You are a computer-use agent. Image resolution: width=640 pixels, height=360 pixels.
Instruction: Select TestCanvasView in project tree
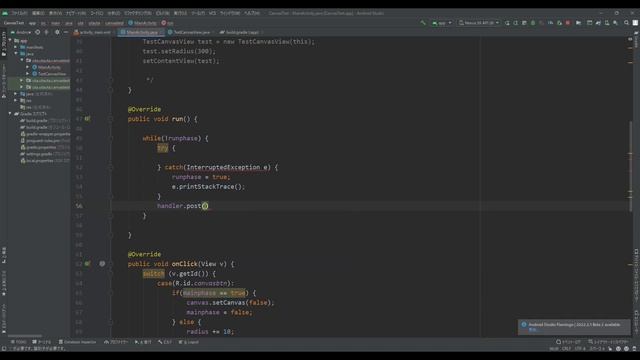coord(52,73)
